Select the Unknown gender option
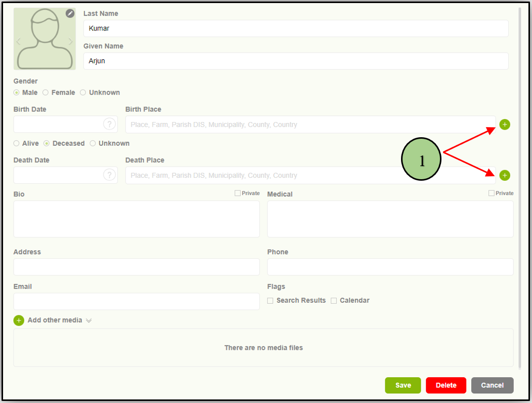Screen dimensions: 532x403 (x=83, y=93)
